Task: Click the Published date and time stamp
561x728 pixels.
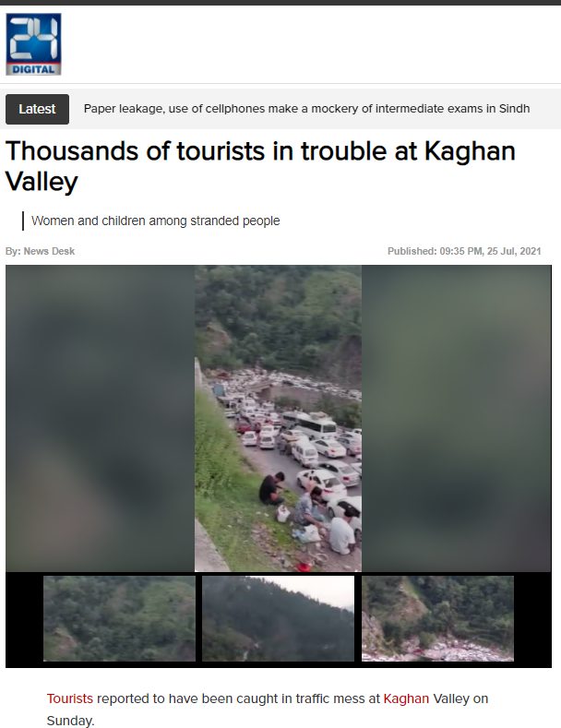Action: 464,251
